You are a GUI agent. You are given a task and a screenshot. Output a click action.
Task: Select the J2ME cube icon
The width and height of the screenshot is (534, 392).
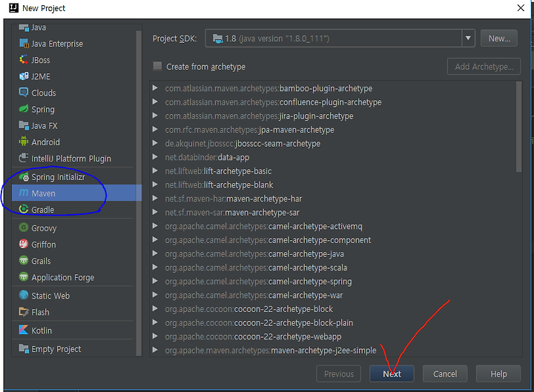[24, 76]
